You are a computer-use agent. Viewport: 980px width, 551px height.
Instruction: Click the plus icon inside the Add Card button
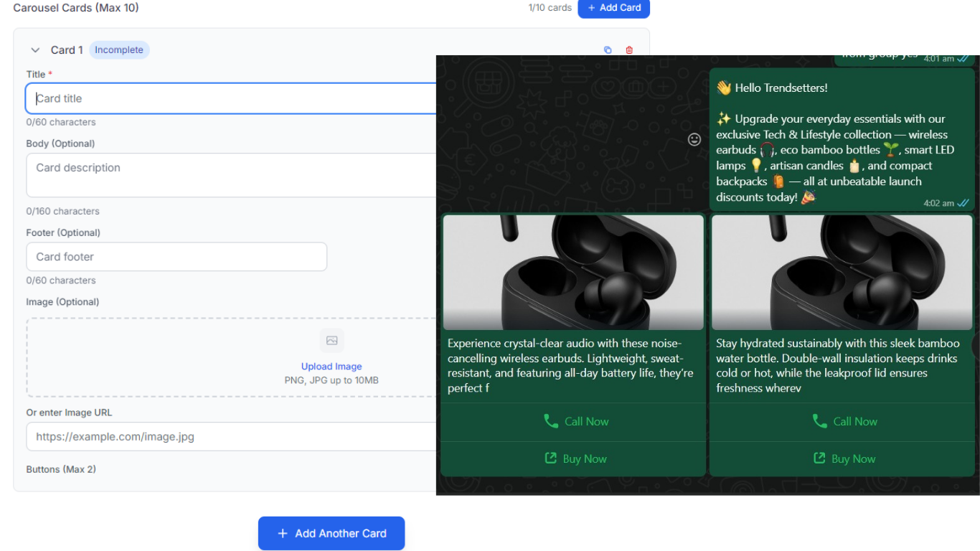(593, 8)
